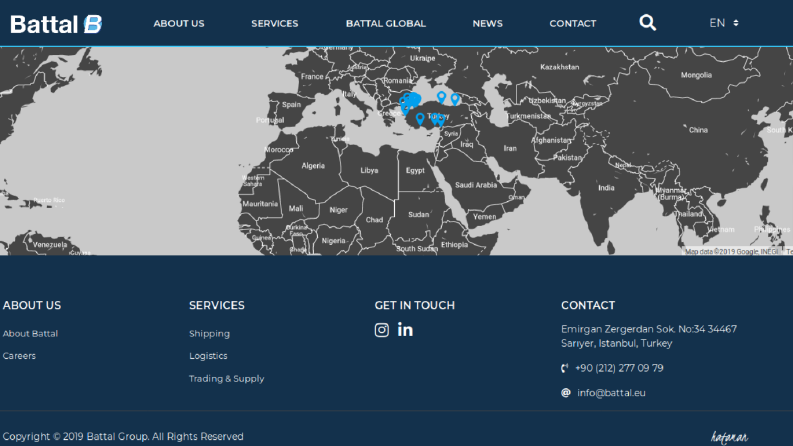Click the Emirgan Zergerdan Sok address text
Screen dimensions: 793x446
tap(649, 336)
